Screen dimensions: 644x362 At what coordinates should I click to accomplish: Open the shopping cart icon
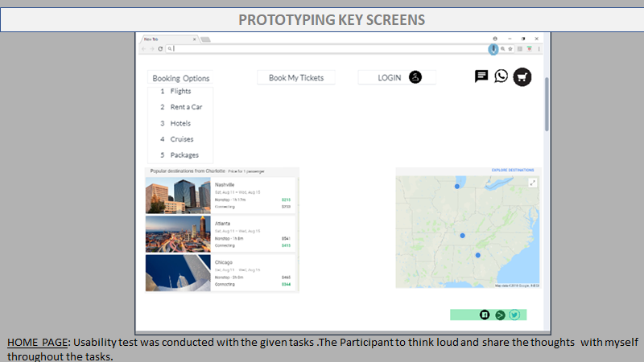(x=522, y=77)
